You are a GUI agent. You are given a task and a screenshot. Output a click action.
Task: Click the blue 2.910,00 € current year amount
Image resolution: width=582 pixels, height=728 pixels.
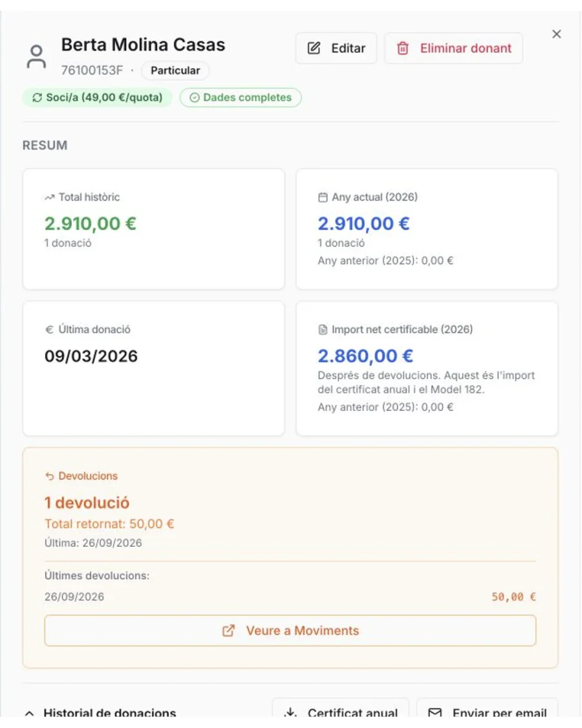(363, 223)
